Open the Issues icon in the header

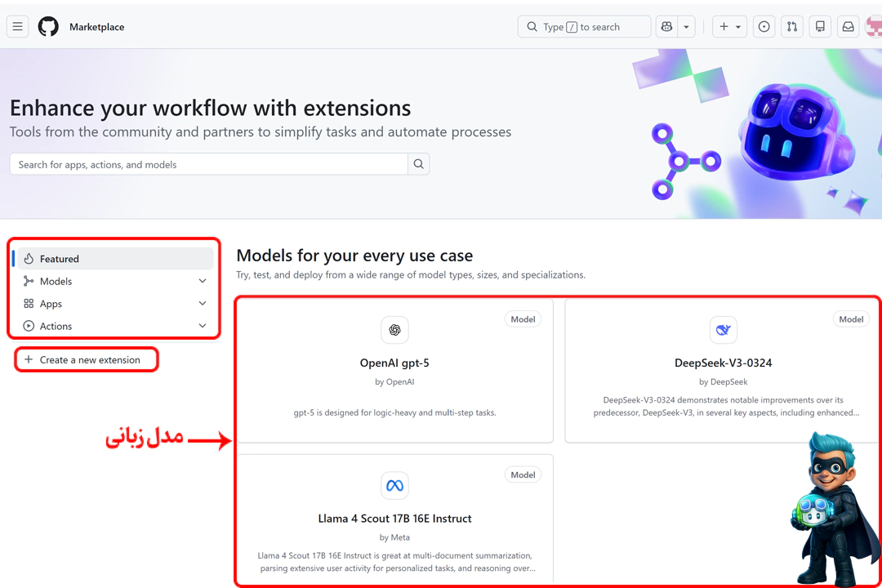(x=764, y=26)
